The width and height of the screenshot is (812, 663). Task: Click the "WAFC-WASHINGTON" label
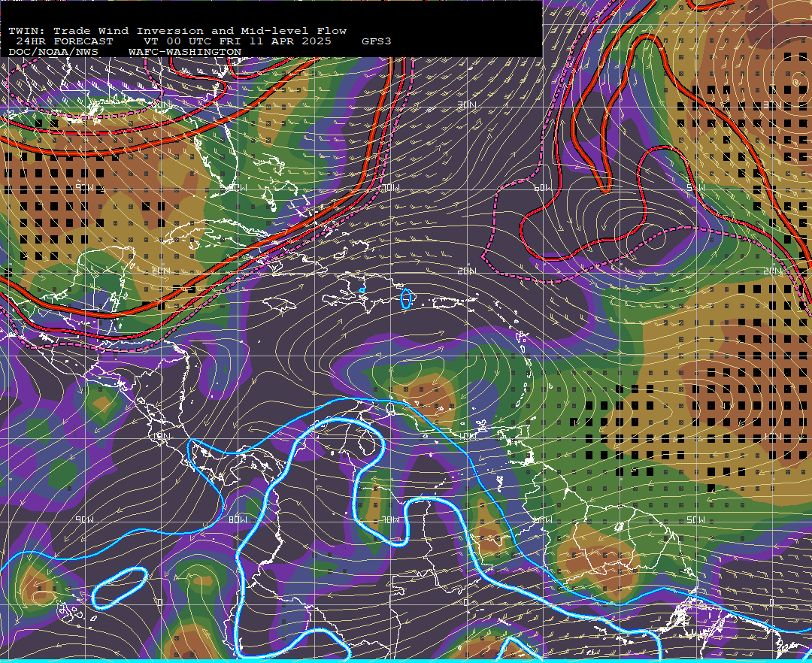coord(185,53)
